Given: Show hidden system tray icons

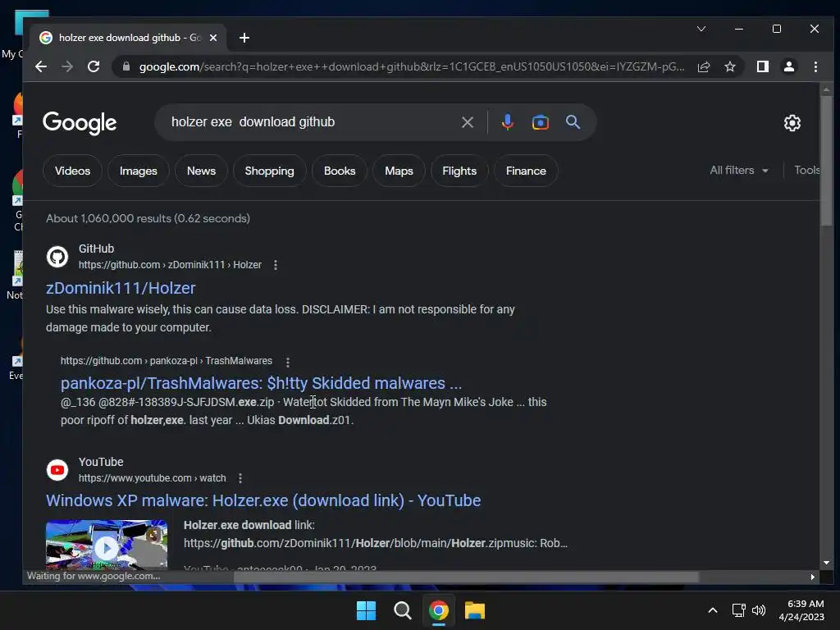Looking at the screenshot, I should (x=713, y=610).
